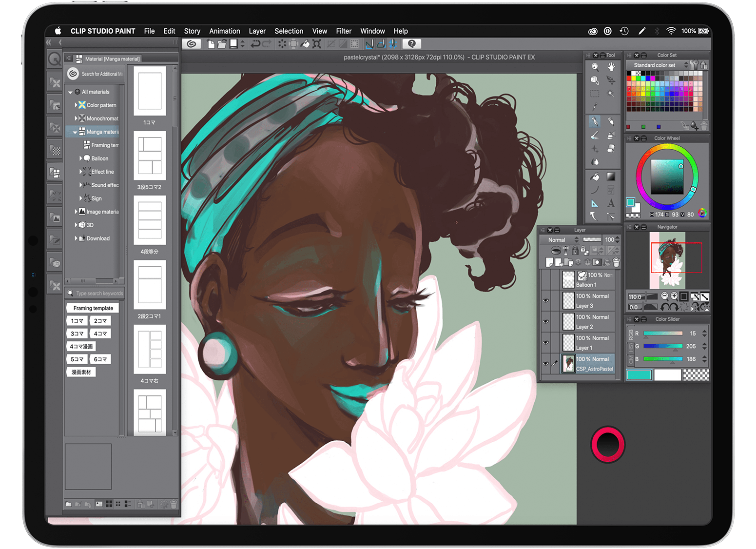This screenshot has height=549, width=756.
Task: Expand the Balloon folder
Action: point(81,158)
